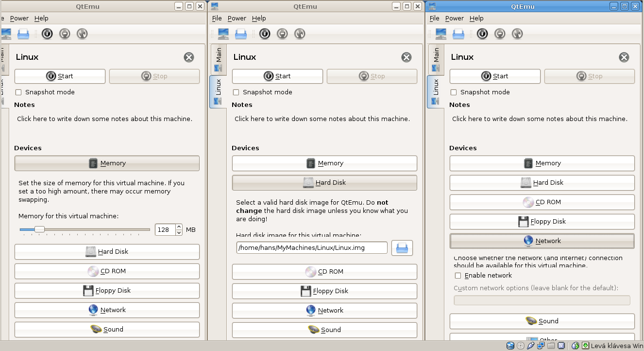Click restart toolbar icon in middle window
This screenshot has height=351, width=644.
[x=300, y=34]
